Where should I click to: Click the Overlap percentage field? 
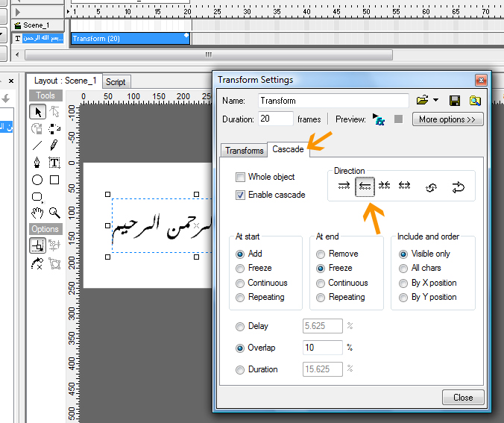point(323,348)
